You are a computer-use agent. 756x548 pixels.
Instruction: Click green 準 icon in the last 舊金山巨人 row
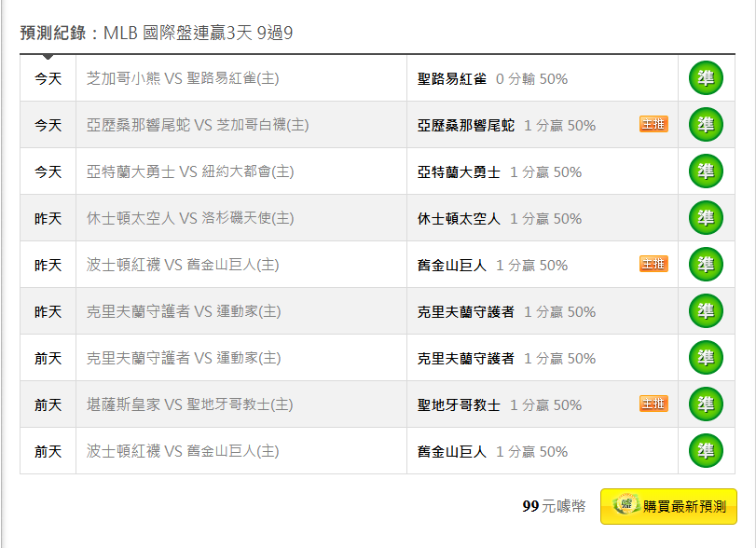[x=706, y=451]
